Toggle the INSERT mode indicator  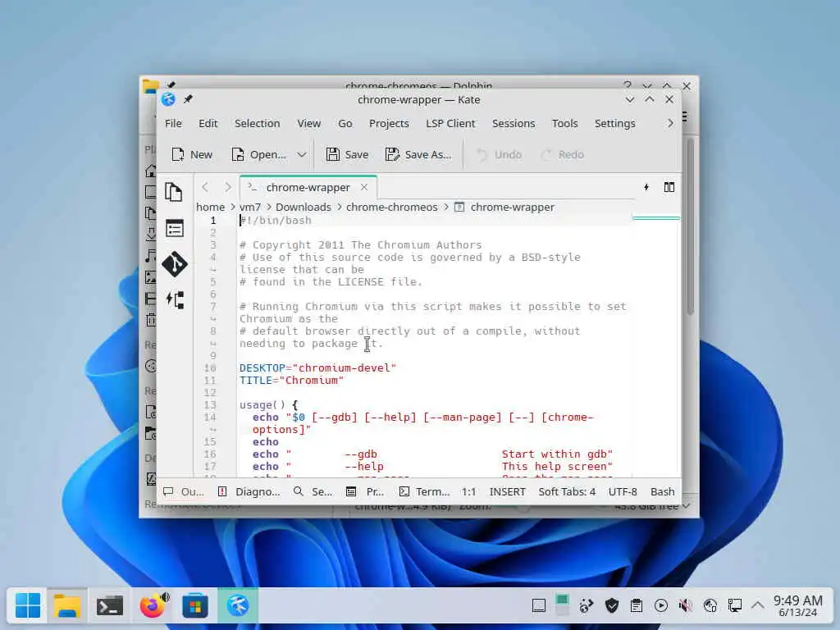[x=507, y=492]
